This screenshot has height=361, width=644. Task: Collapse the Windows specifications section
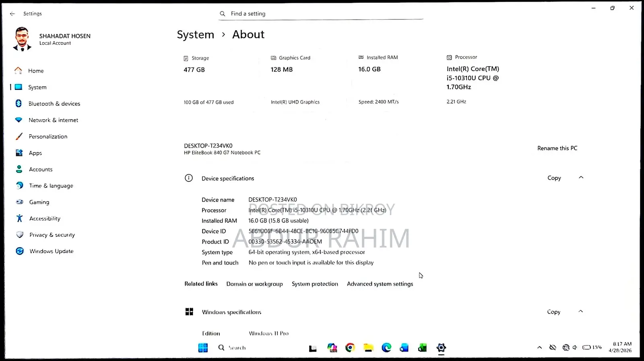[x=580, y=311]
